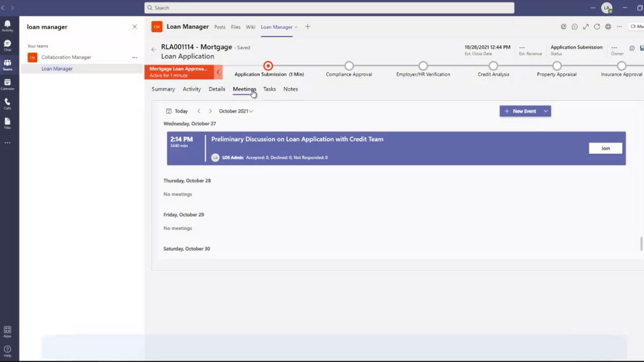Image resolution: width=644 pixels, height=362 pixels.
Task: Create a New Event
Action: (x=520, y=111)
